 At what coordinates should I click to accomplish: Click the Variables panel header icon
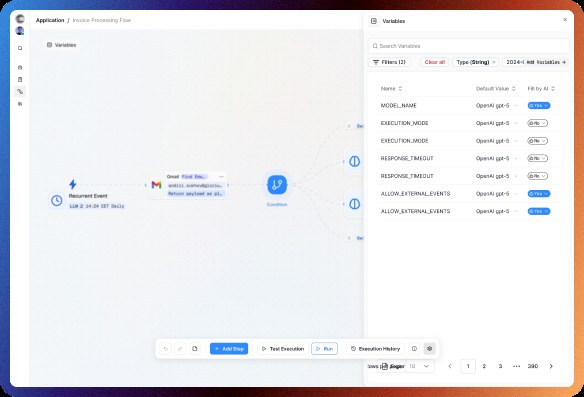pyautogui.click(x=374, y=21)
